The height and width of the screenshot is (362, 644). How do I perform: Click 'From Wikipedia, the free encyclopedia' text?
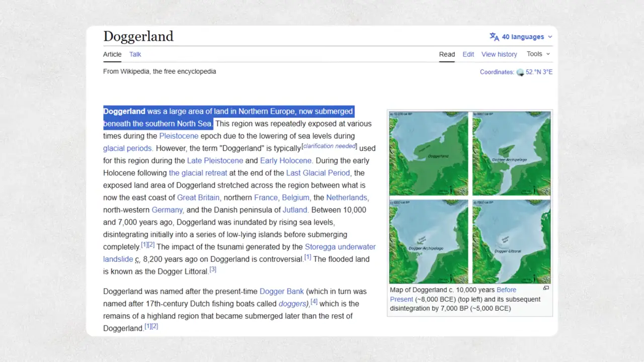coord(159,71)
